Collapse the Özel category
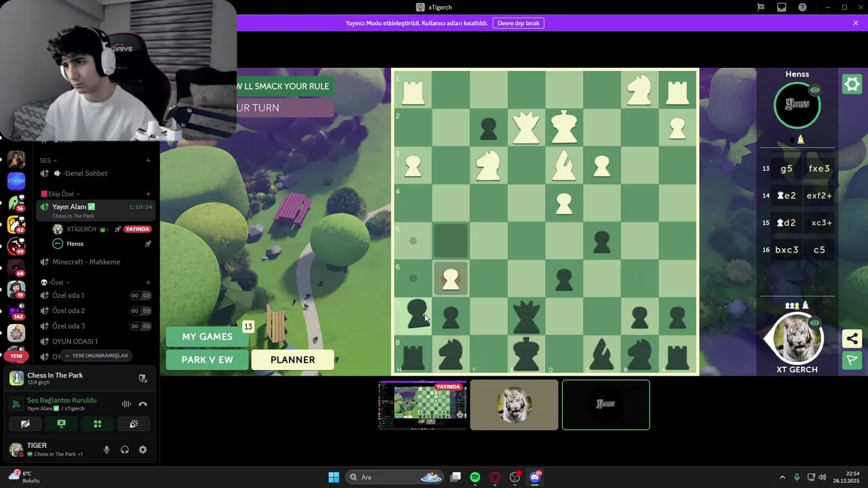Screen dimensions: 868x488 coord(55,282)
